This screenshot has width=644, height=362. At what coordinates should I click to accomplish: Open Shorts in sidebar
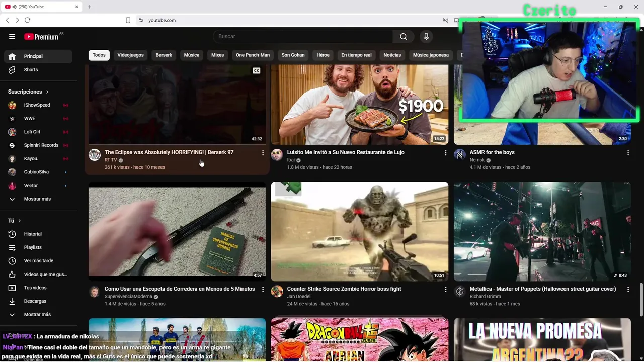tap(38, 70)
